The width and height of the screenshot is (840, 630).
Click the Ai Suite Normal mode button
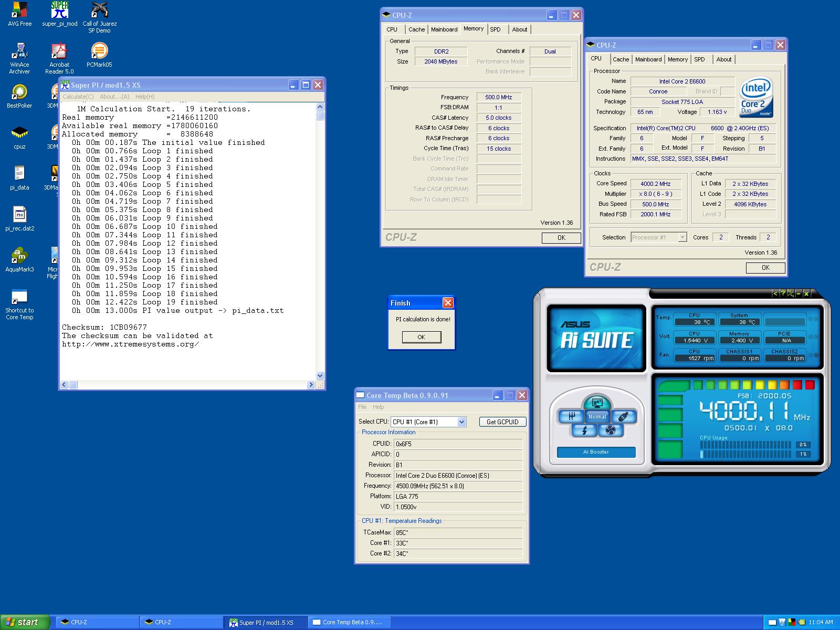coord(597,416)
